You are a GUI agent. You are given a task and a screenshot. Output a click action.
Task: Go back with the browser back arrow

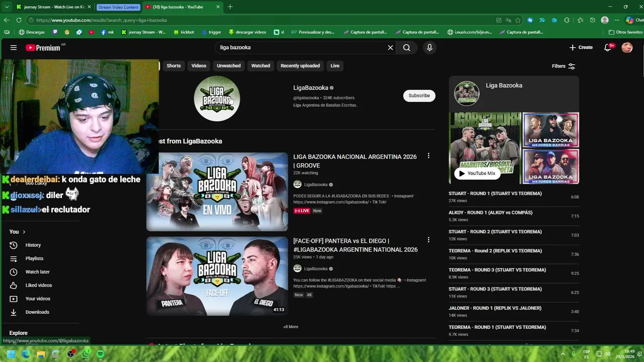pos(7,20)
